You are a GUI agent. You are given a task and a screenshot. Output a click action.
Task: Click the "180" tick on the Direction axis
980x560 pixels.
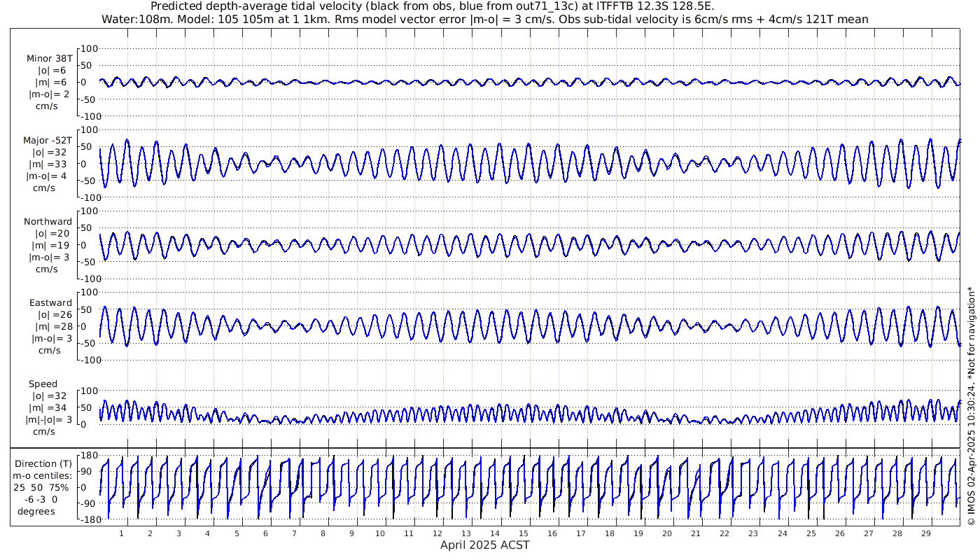coord(88,456)
